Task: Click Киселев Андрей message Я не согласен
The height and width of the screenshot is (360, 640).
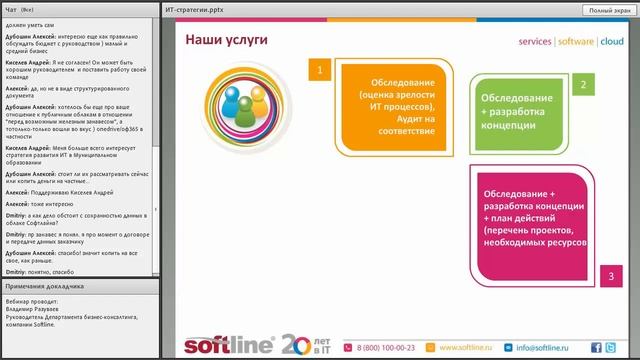Action: 76,69
